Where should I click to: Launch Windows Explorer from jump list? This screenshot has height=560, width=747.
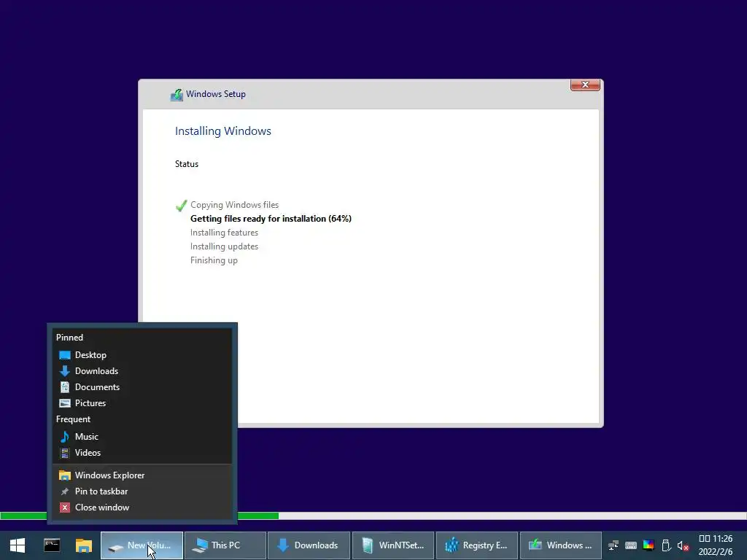click(142, 475)
